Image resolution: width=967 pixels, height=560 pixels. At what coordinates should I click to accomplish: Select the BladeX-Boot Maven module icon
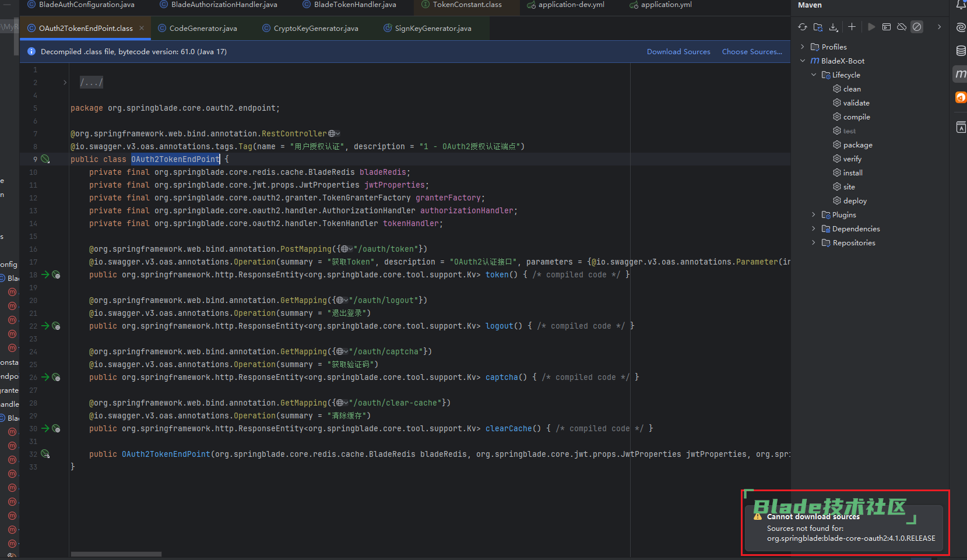click(x=815, y=61)
